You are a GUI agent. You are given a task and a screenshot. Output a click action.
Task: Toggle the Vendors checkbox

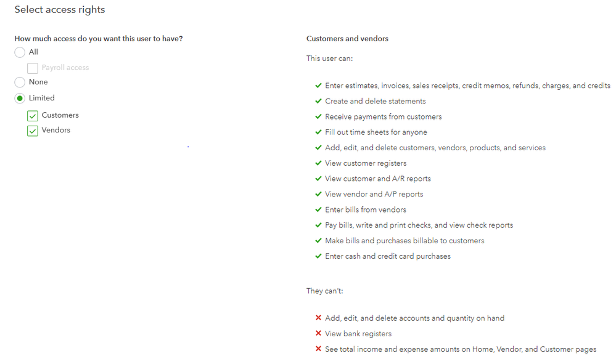[33, 131]
